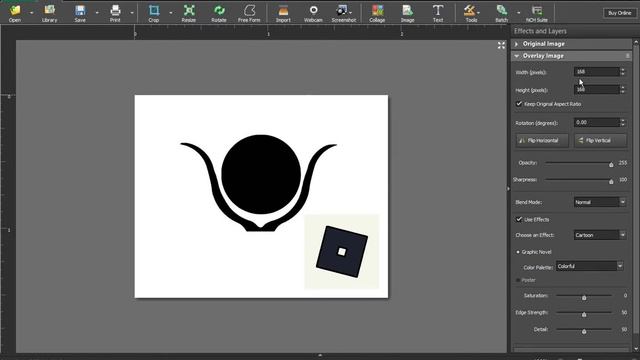The image size is (640, 360).
Task: Click the Width field stepper arrows
Action: tap(622, 72)
